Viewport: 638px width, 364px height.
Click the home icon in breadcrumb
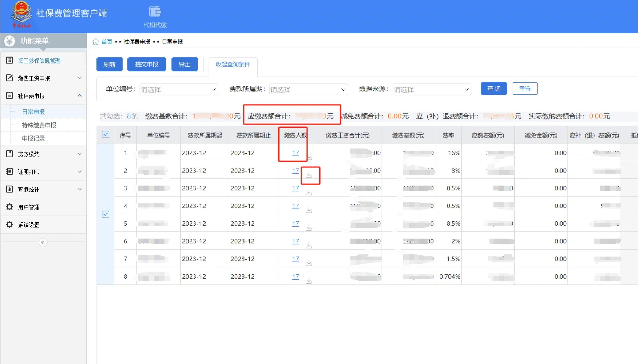[95, 42]
